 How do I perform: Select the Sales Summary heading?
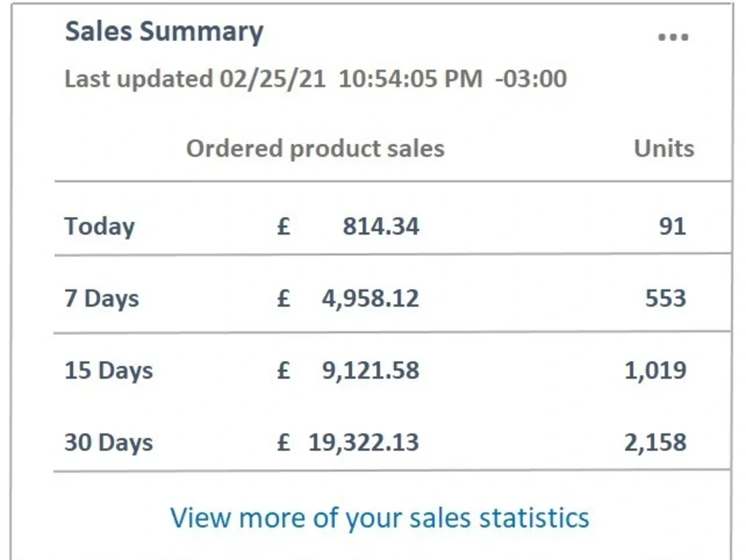164,32
